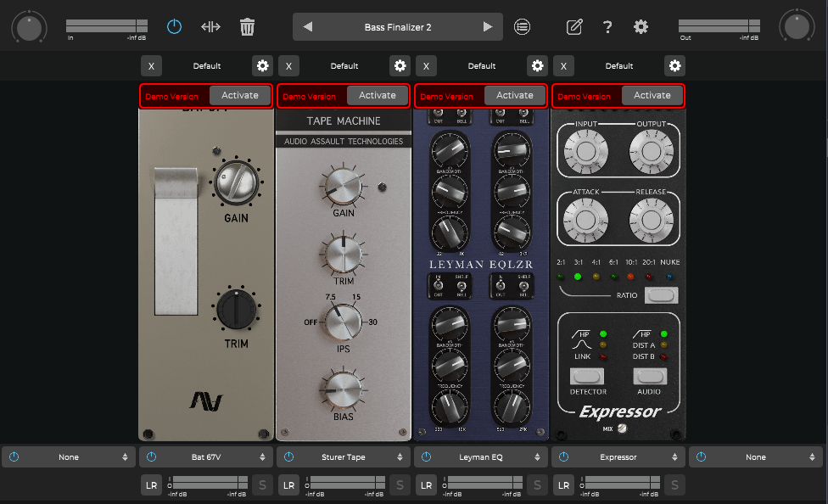Click the trash can delete icon
Viewport: 828px width, 504px height.
[247, 26]
